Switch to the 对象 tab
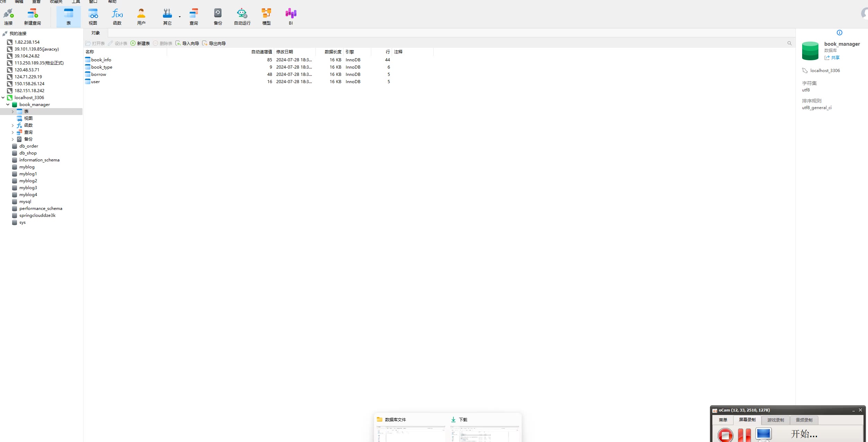 click(x=95, y=33)
